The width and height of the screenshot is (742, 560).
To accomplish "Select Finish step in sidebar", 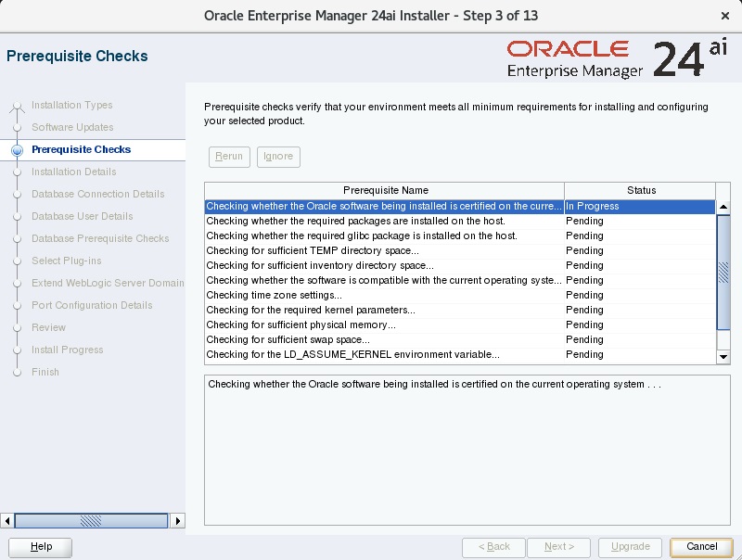I will pos(45,372).
